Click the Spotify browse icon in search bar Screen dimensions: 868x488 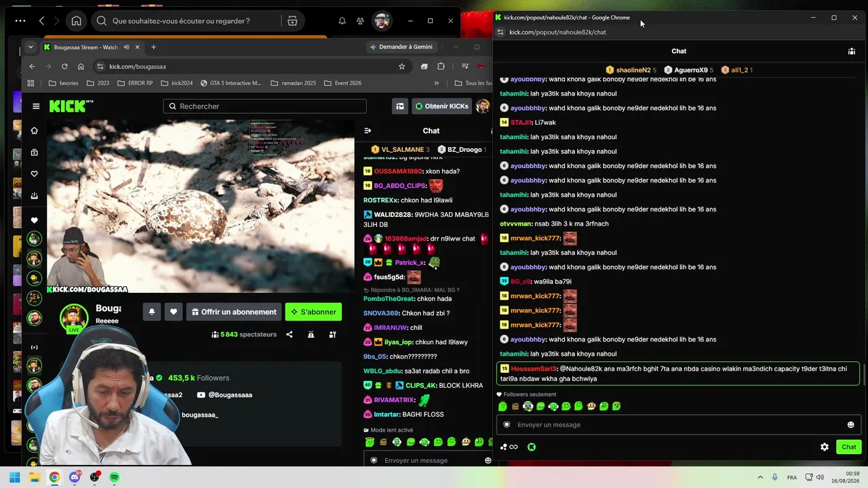pyautogui.click(x=292, y=21)
